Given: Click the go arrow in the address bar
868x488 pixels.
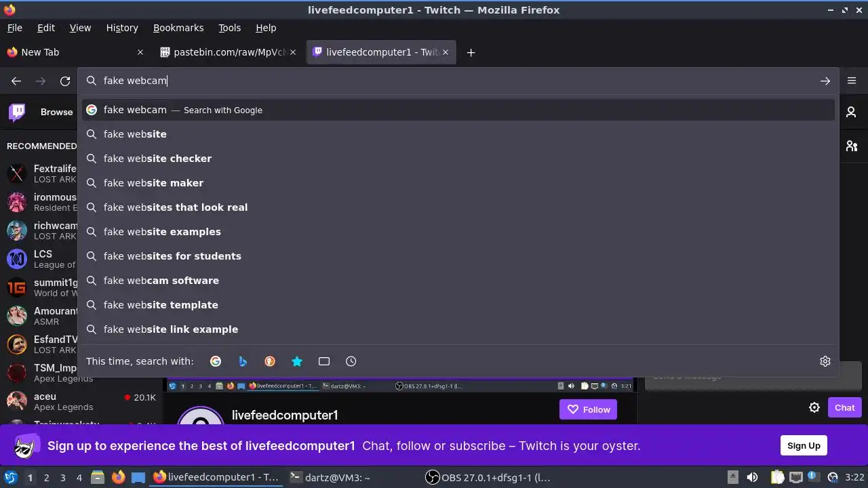Looking at the screenshot, I should (825, 81).
